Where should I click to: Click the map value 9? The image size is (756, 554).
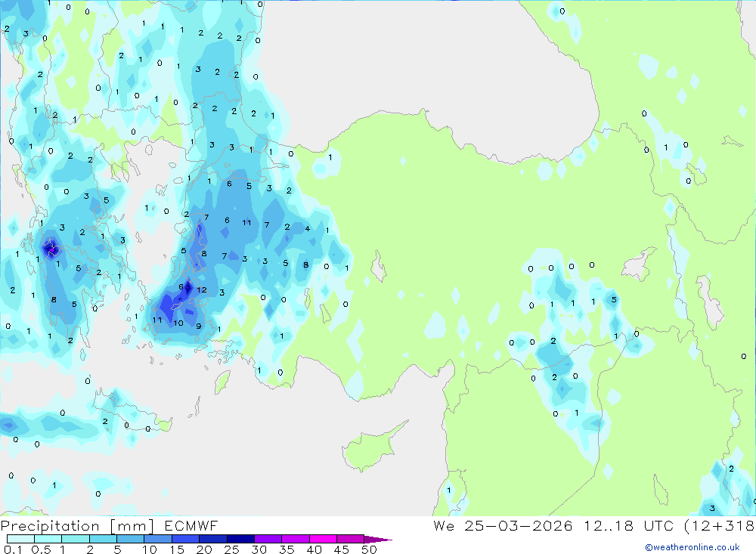pos(199,327)
